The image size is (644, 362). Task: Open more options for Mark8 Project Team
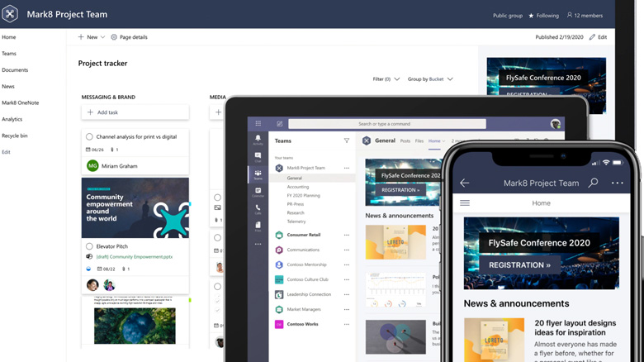click(x=347, y=168)
